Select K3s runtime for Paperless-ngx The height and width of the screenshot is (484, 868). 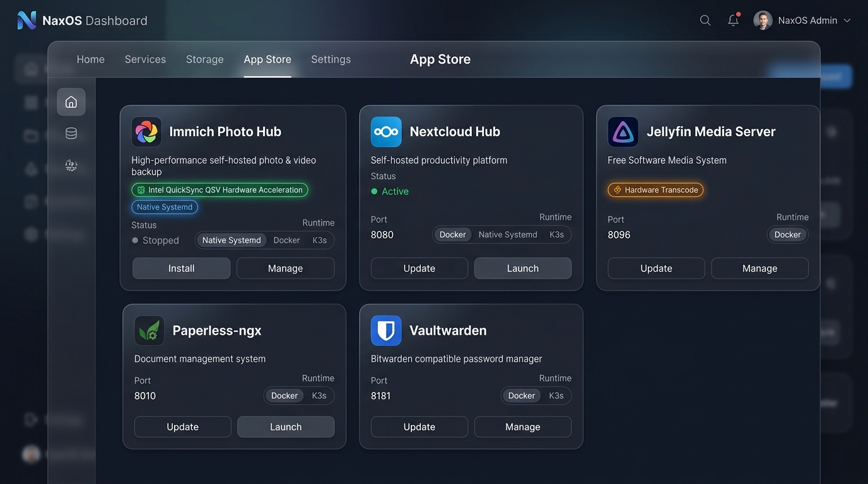pos(319,396)
